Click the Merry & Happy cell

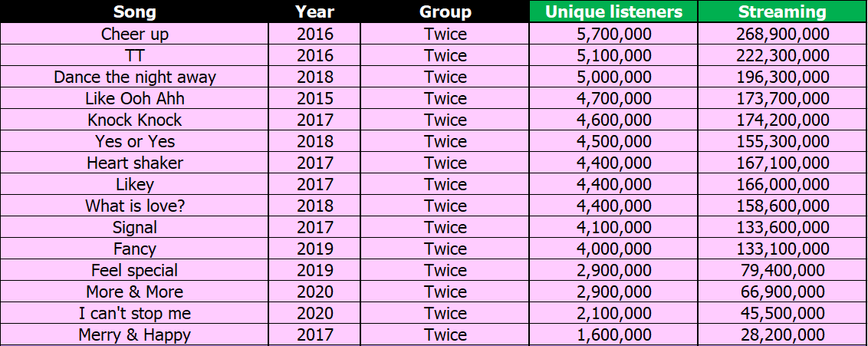pos(135,334)
